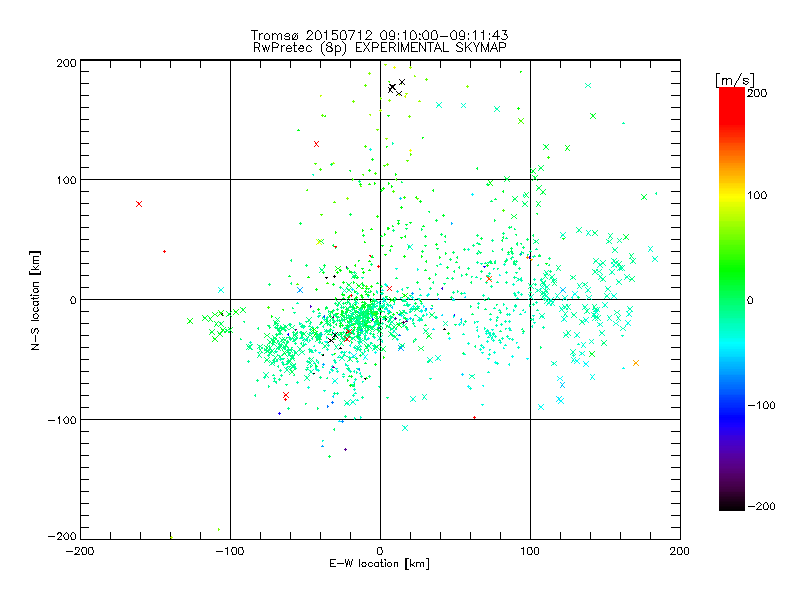Click the red dot on the -100 km N-S gridline
The height and width of the screenshot is (600, 800).
pyautogui.click(x=474, y=418)
